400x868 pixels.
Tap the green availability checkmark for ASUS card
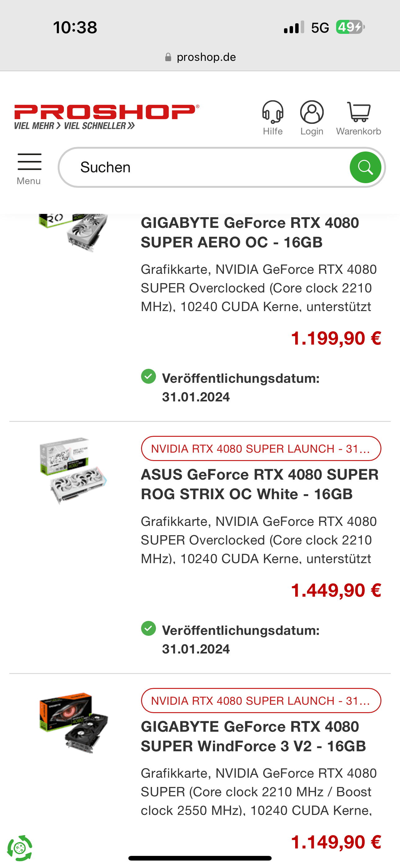[149, 628]
